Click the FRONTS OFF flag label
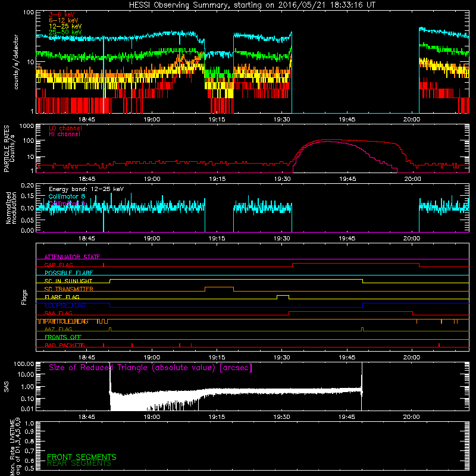Screen dimensions: 476x476 pyautogui.click(x=63, y=337)
